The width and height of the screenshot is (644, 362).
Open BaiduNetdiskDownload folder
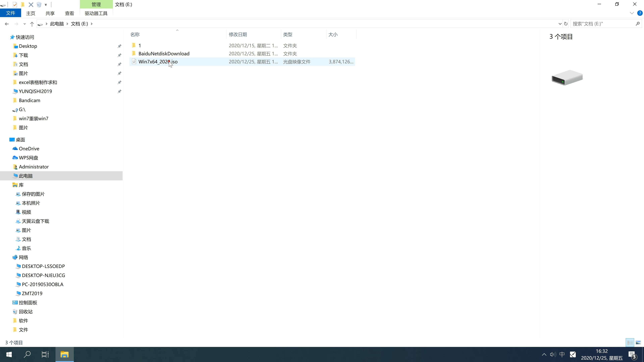click(x=164, y=53)
